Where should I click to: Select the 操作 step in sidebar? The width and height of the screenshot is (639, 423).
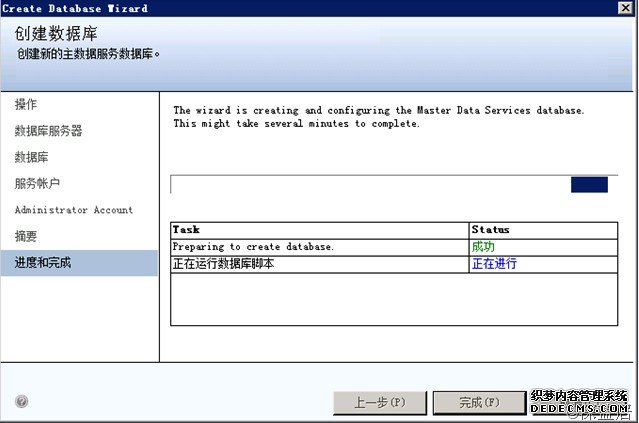[27, 105]
